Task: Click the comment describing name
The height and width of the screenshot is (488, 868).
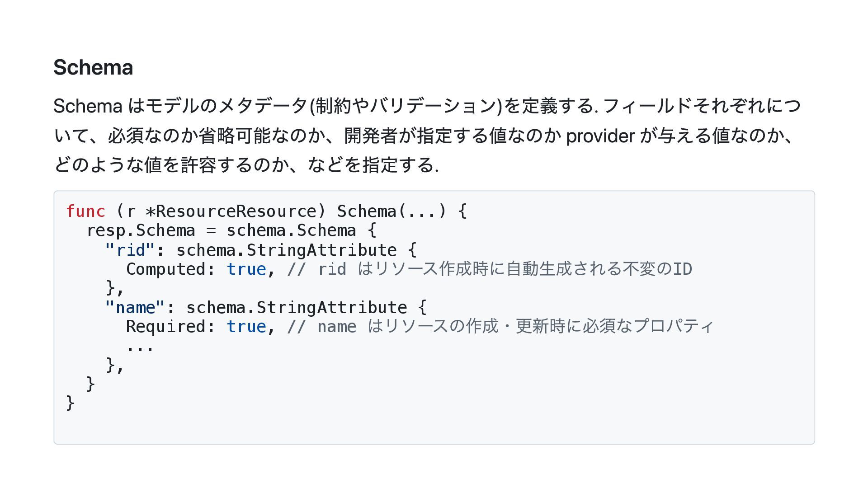Action: 500,327
